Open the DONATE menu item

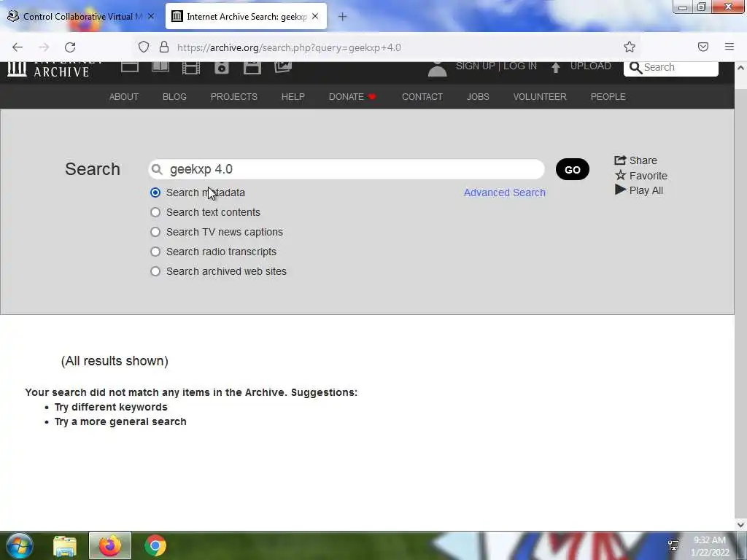[352, 97]
